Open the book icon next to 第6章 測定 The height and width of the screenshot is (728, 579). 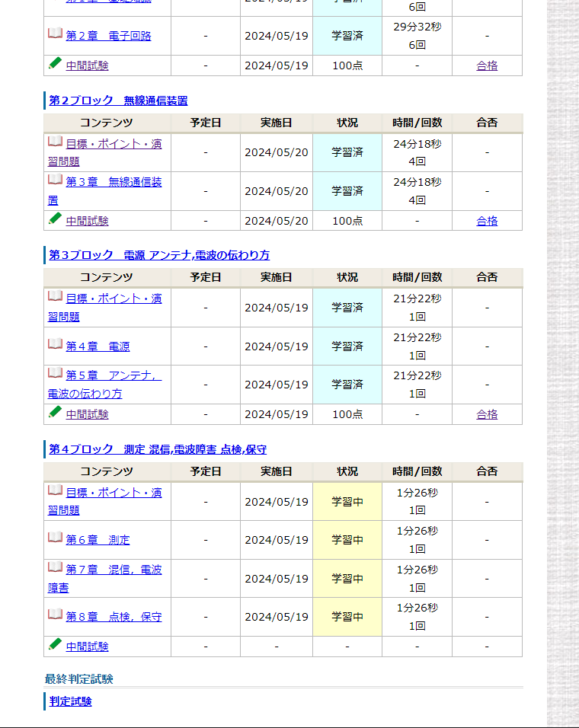click(55, 538)
